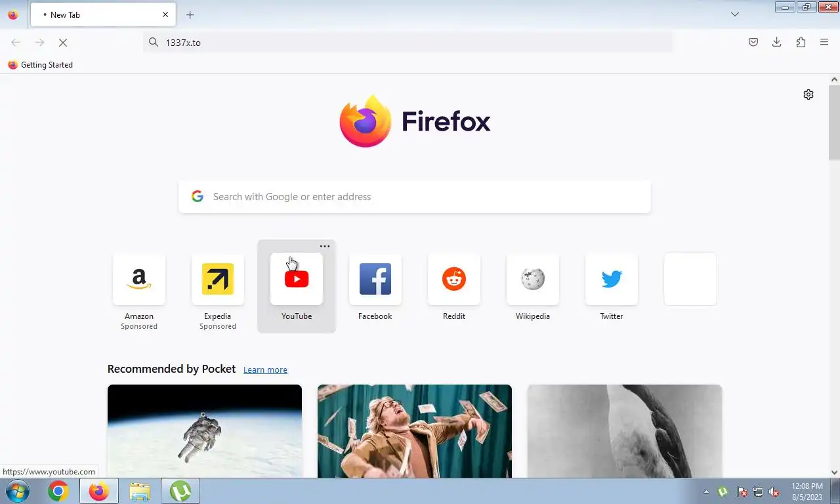The height and width of the screenshot is (504, 840).
Task: Focus the Google search box
Action: pyautogui.click(x=415, y=197)
